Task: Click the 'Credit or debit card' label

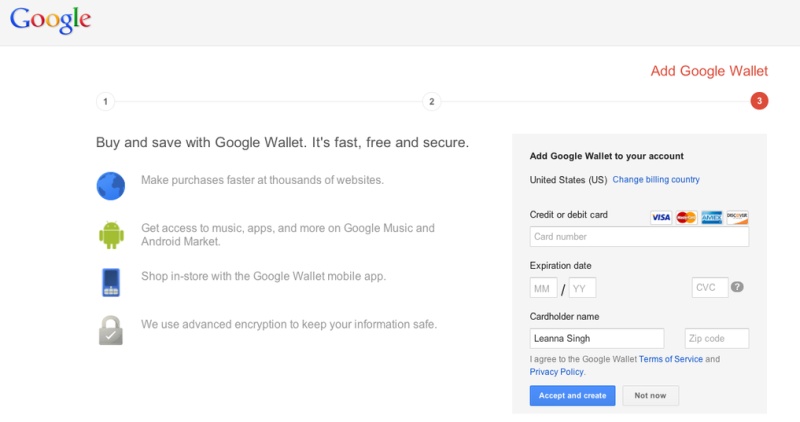Action: (x=568, y=215)
